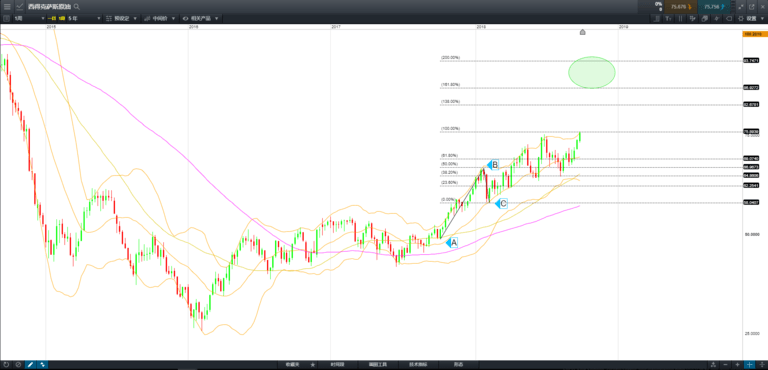Open the 画图工具 drawing tools tab

pos(378,365)
